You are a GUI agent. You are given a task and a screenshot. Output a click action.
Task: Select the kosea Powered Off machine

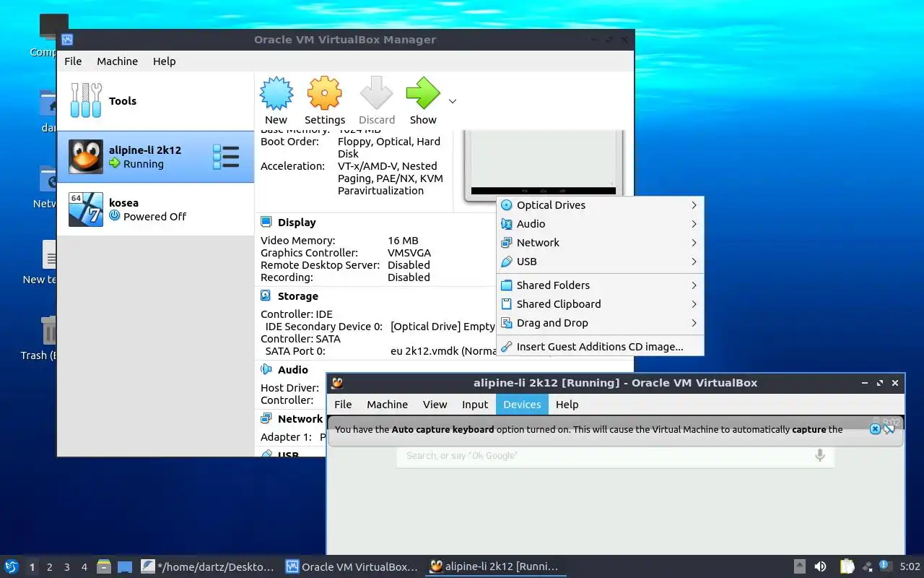click(x=155, y=210)
